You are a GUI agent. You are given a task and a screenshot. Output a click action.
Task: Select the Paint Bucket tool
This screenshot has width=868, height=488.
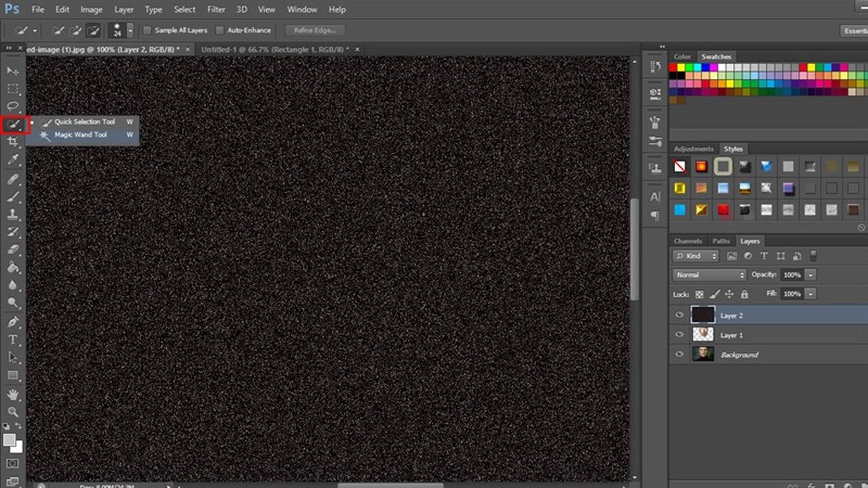click(x=13, y=267)
